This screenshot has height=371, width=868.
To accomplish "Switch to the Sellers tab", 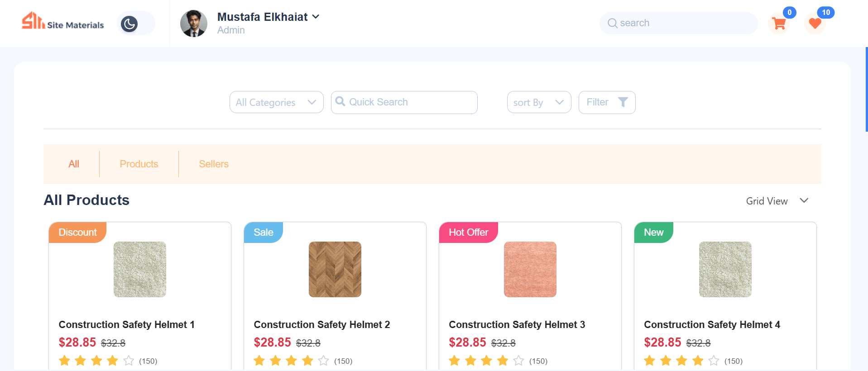I will (214, 164).
